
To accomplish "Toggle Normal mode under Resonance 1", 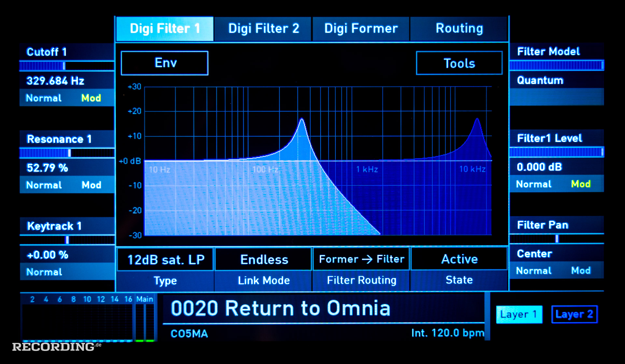I will (44, 185).
